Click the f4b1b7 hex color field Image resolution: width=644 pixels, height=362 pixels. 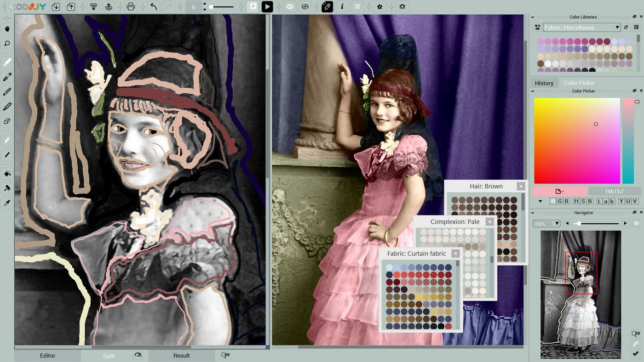[x=614, y=191]
